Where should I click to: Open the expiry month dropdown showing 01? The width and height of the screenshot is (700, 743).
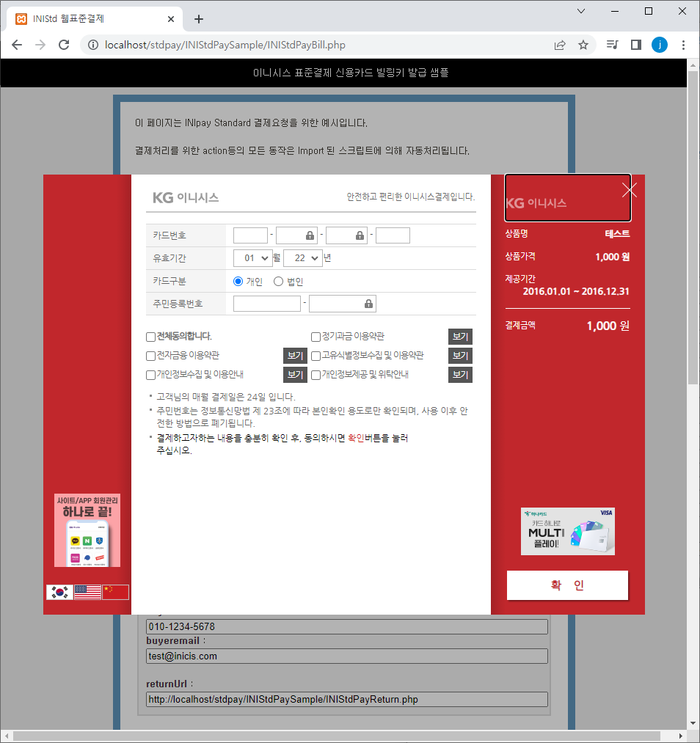[x=252, y=258]
